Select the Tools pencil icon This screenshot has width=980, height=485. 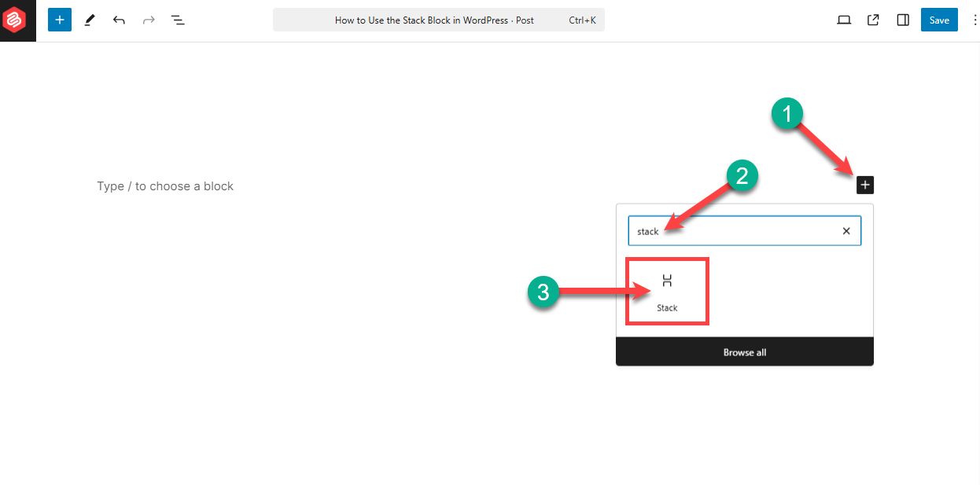click(x=89, y=20)
